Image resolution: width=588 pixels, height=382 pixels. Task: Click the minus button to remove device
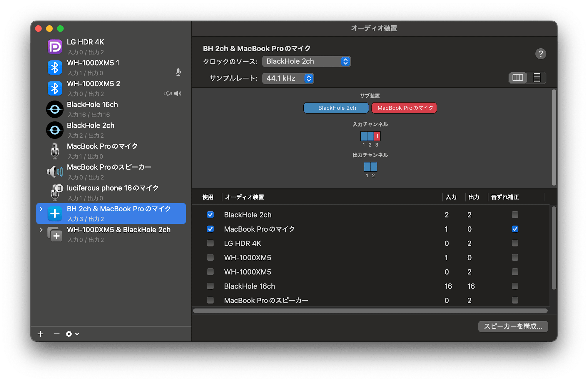coord(56,334)
